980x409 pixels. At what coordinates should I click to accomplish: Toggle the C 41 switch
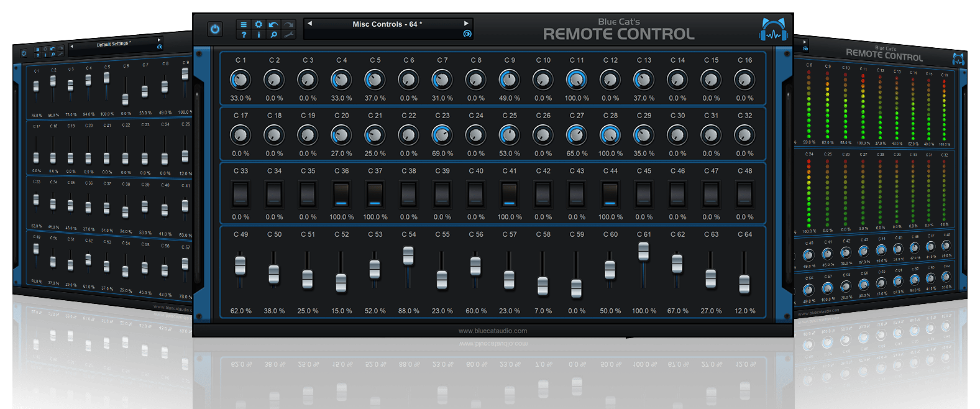coord(509,194)
